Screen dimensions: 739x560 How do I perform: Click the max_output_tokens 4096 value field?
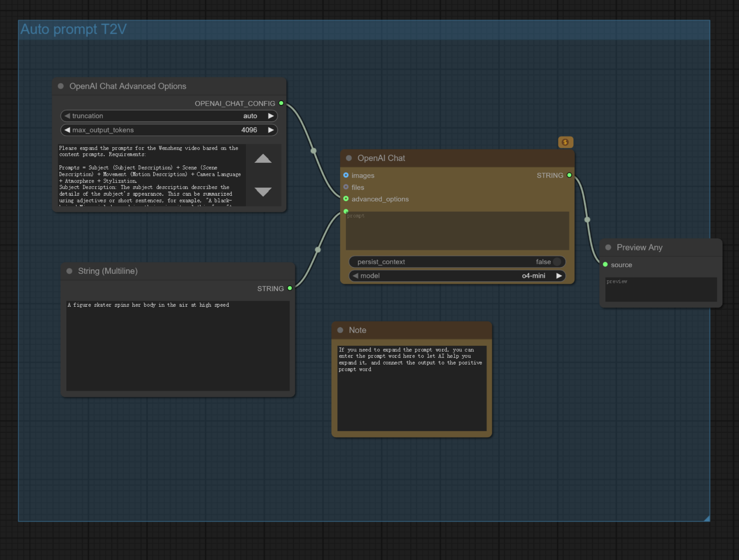[x=169, y=130]
